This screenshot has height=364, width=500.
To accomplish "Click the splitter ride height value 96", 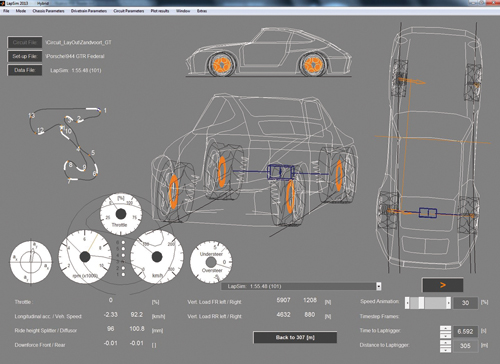I will (x=110, y=329).
